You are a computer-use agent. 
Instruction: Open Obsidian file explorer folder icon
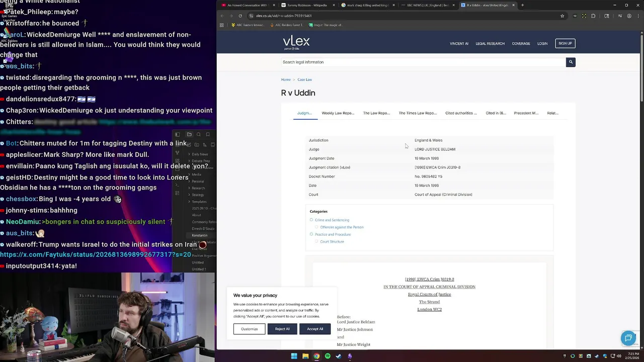point(189,134)
